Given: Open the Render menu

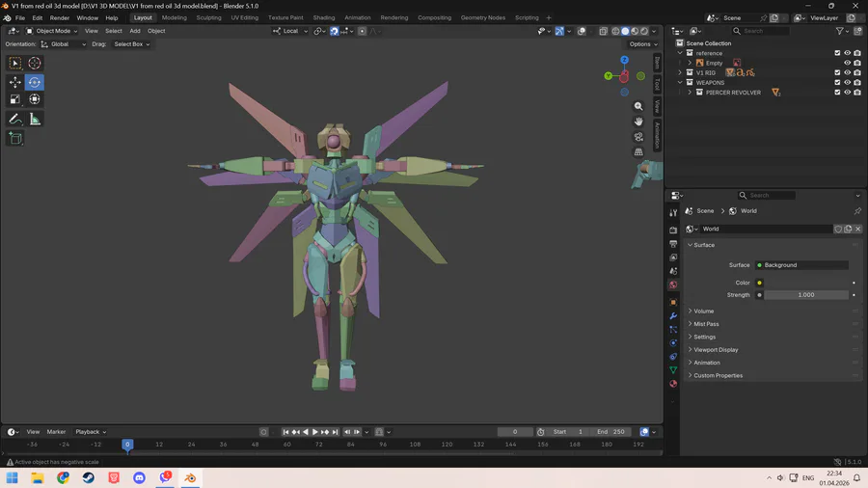Looking at the screenshot, I should click(x=60, y=17).
